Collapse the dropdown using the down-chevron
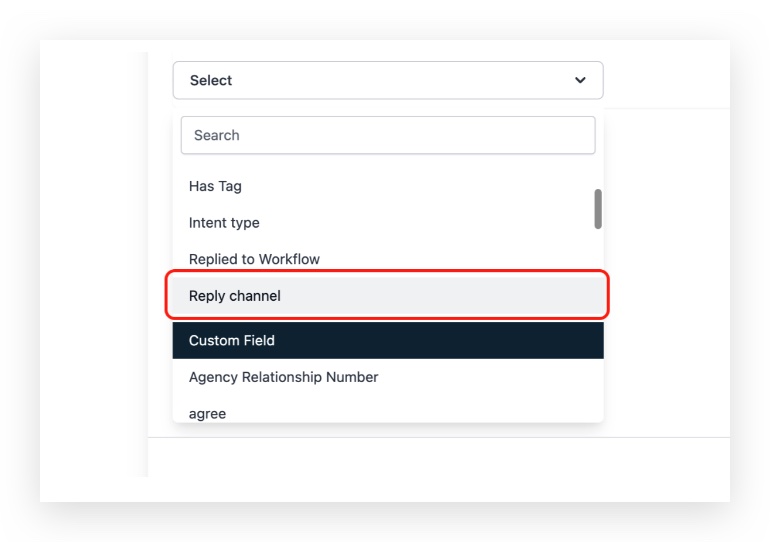Image resolution: width=770 pixels, height=542 pixels. 580,80
